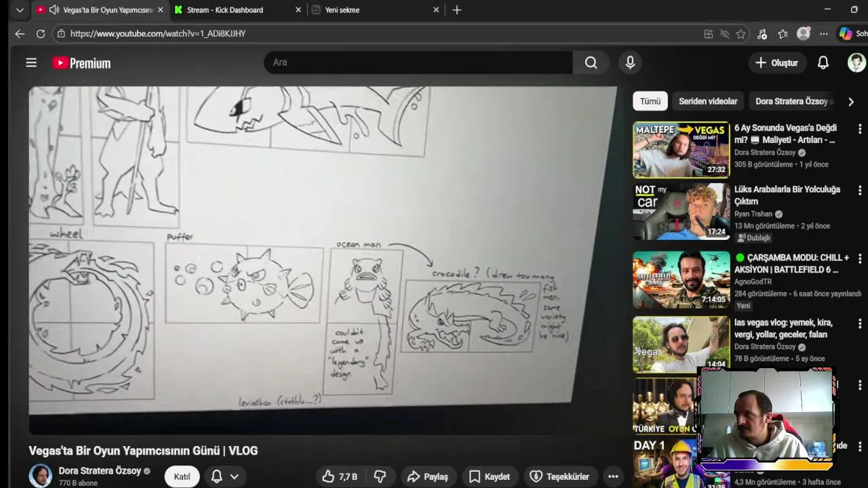Click the Katıl join button
868x488 pixels.
[x=182, y=476]
